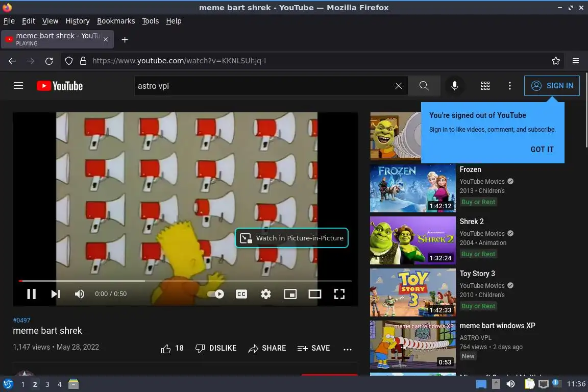The height and width of the screenshot is (392, 588).
Task: Open the Tools menu
Action: (x=151, y=21)
